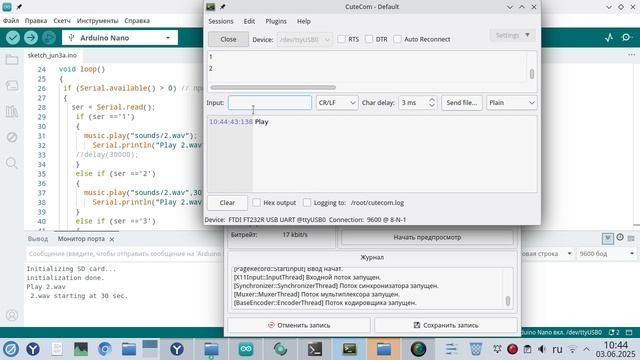
Task: Open the Plain format dropdown
Action: (x=511, y=103)
